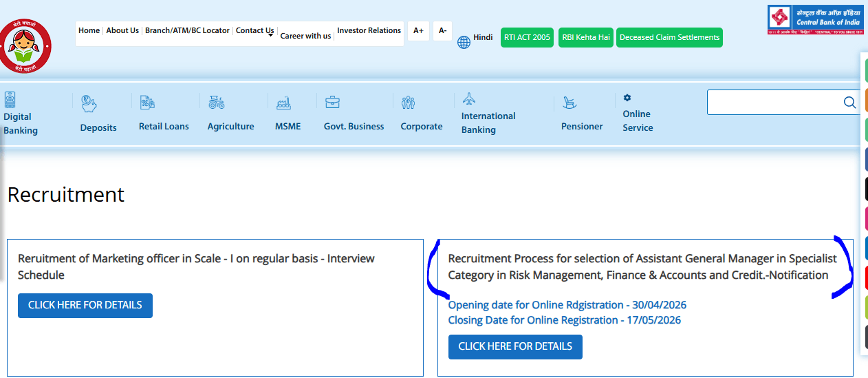Click details button for Marketing officer recruitment
Image resolution: width=868 pixels, height=378 pixels.
(85, 305)
